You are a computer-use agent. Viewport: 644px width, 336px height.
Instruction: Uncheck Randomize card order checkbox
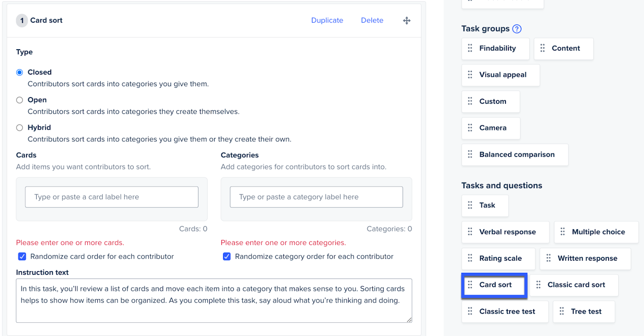pos(22,257)
